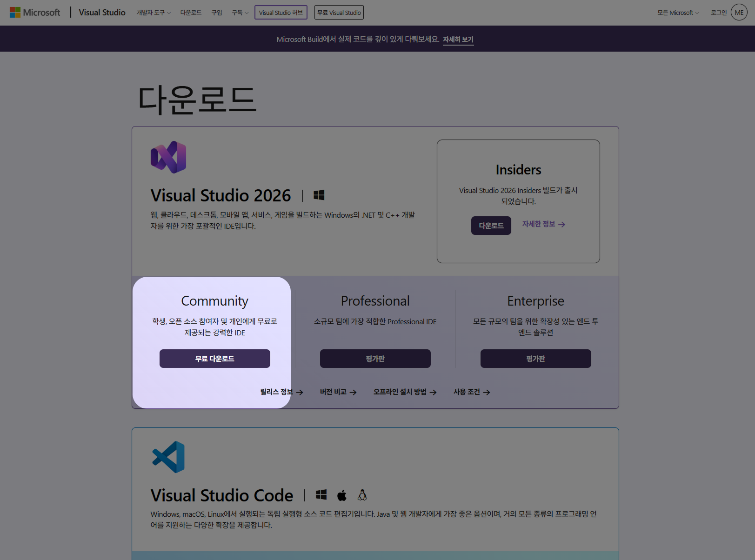Image resolution: width=755 pixels, height=560 pixels.
Task: Open the 다운로드 nav item
Action: click(191, 13)
